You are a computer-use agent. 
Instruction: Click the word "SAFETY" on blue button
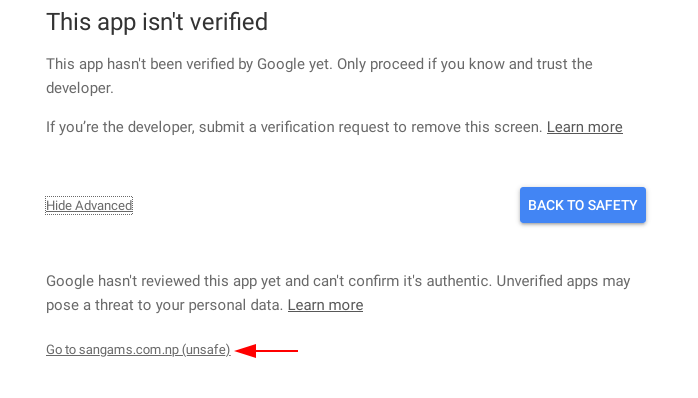point(612,205)
